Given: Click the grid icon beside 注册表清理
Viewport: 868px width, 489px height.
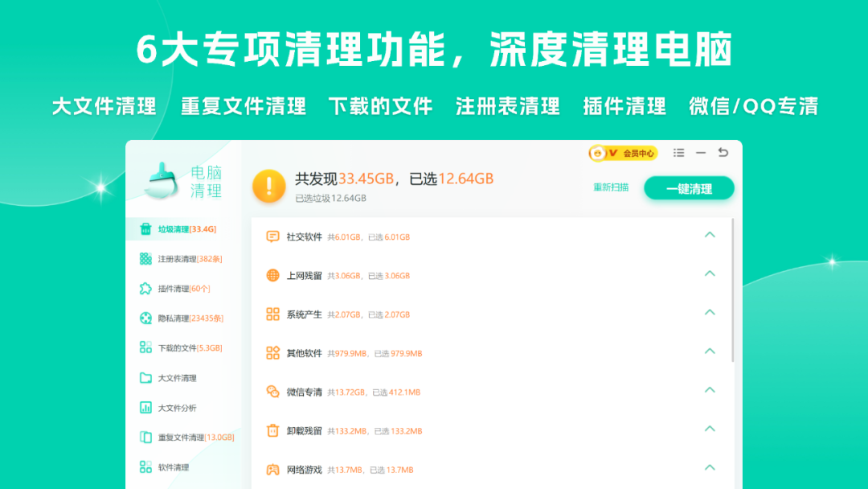Looking at the screenshot, I should point(145,259).
